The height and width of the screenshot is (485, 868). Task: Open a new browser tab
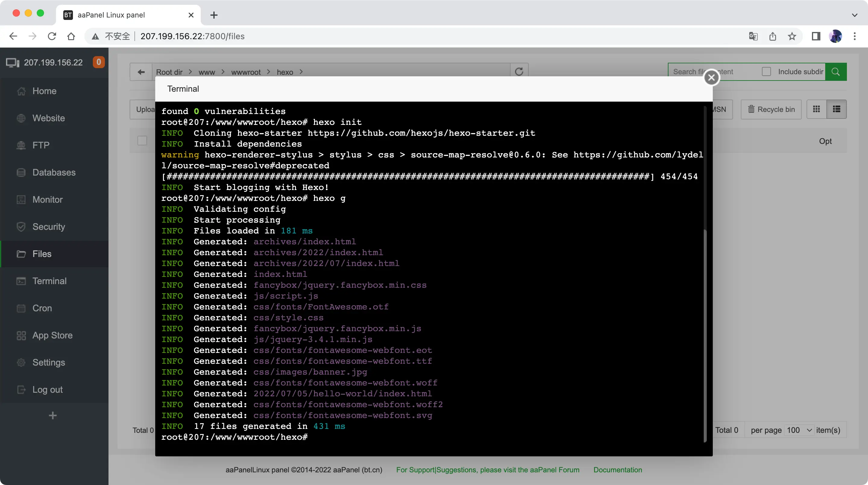tap(214, 15)
